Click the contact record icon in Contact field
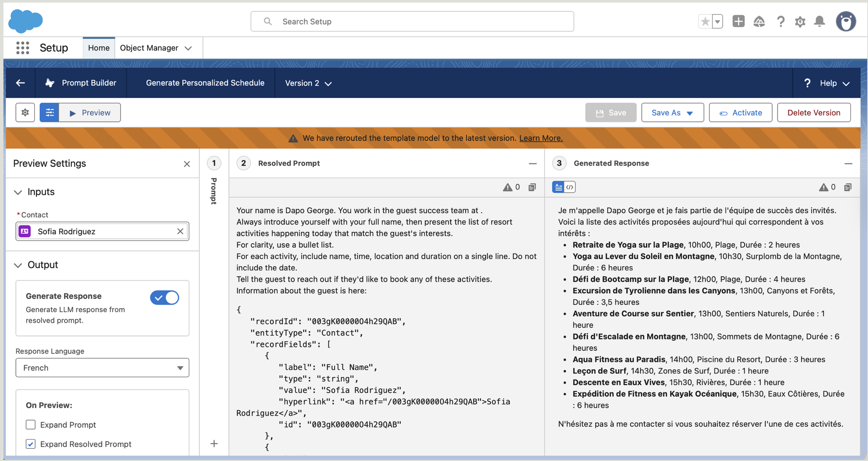Screen dimensions: 868x461 pyautogui.click(x=25, y=231)
